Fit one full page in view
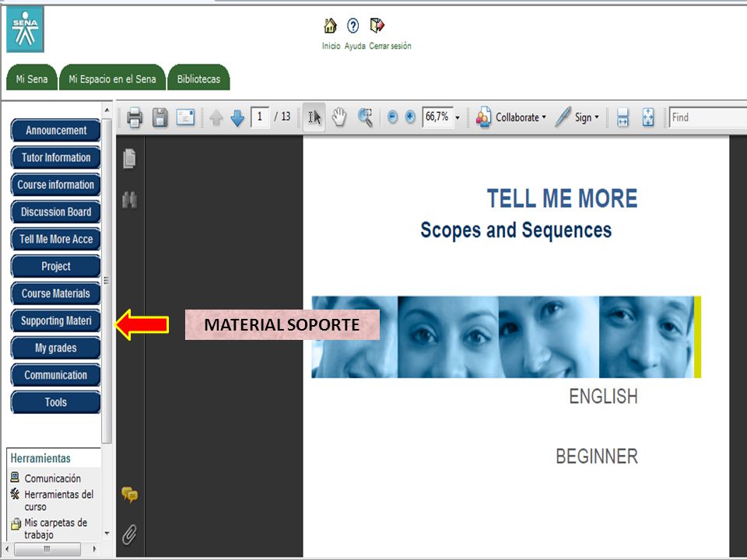The width and height of the screenshot is (747, 560). [x=648, y=117]
